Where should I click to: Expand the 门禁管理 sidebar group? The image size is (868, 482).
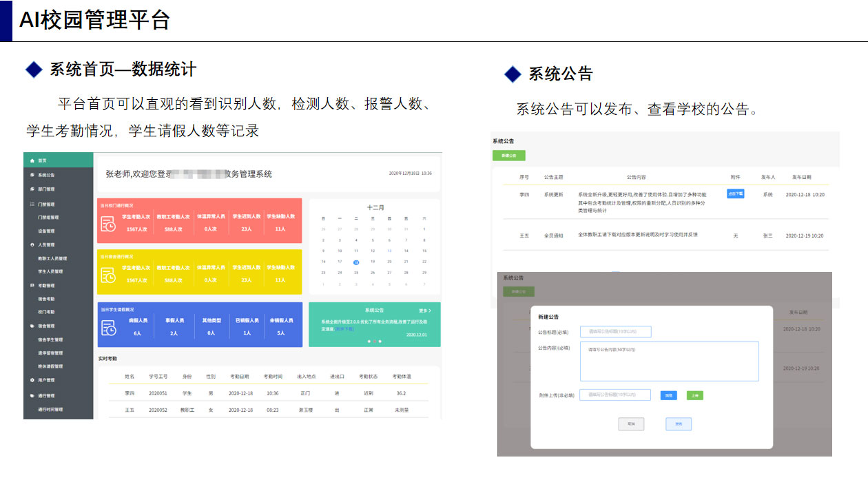point(45,205)
